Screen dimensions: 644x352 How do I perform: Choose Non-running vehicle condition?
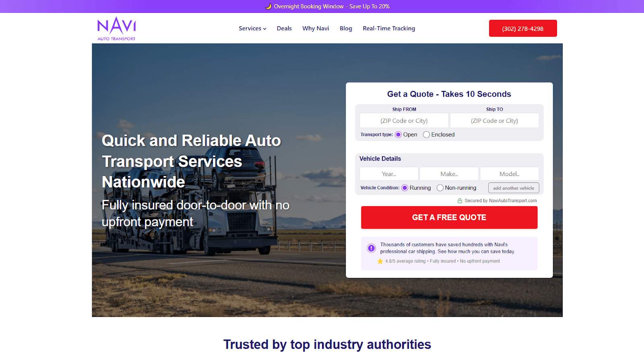coord(440,188)
